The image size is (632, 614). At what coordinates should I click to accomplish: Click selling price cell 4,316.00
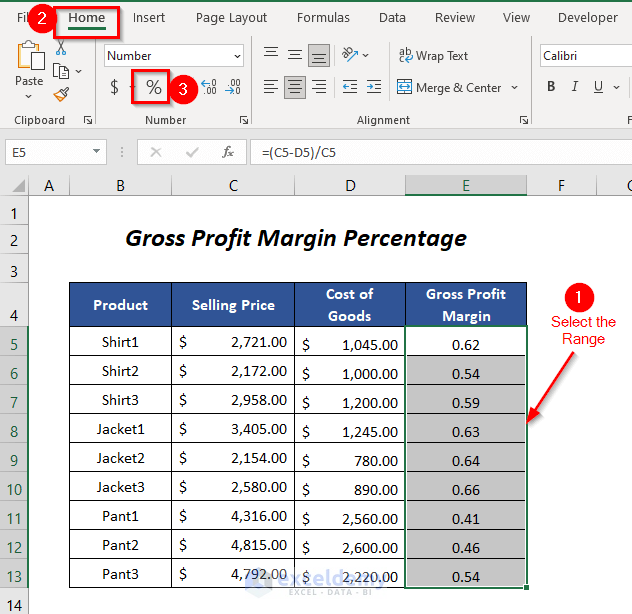tap(233, 516)
